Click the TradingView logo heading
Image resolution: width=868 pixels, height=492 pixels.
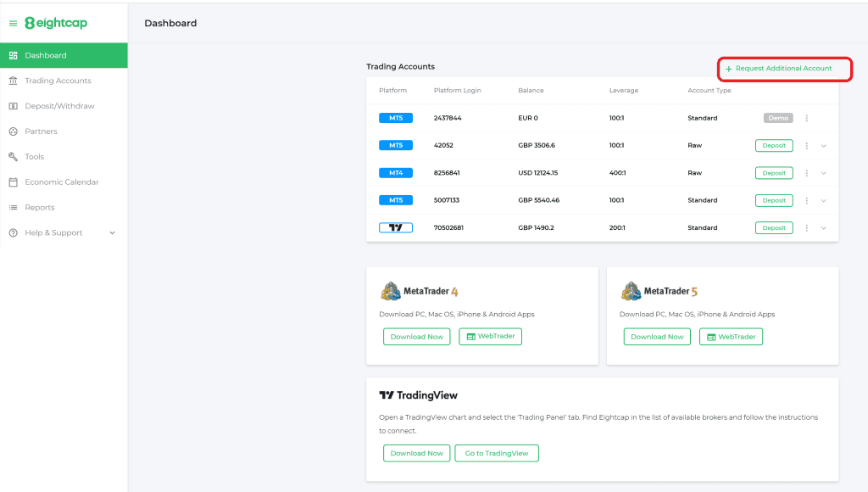[419, 395]
